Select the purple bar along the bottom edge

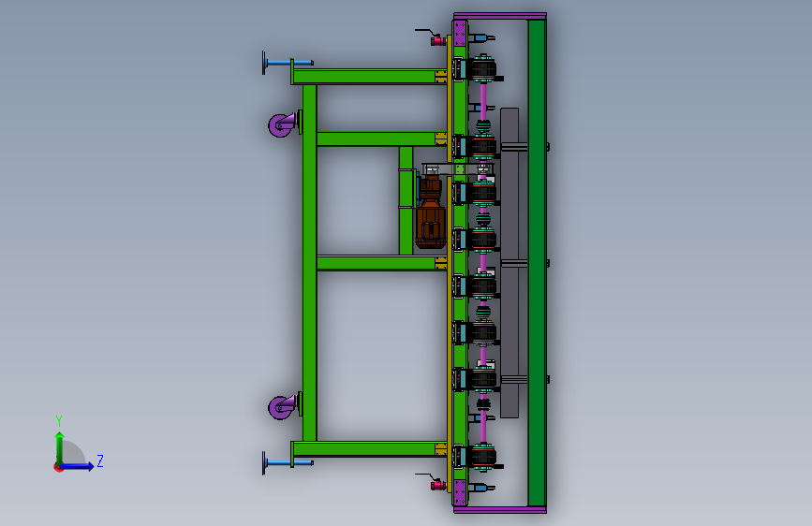point(500,510)
